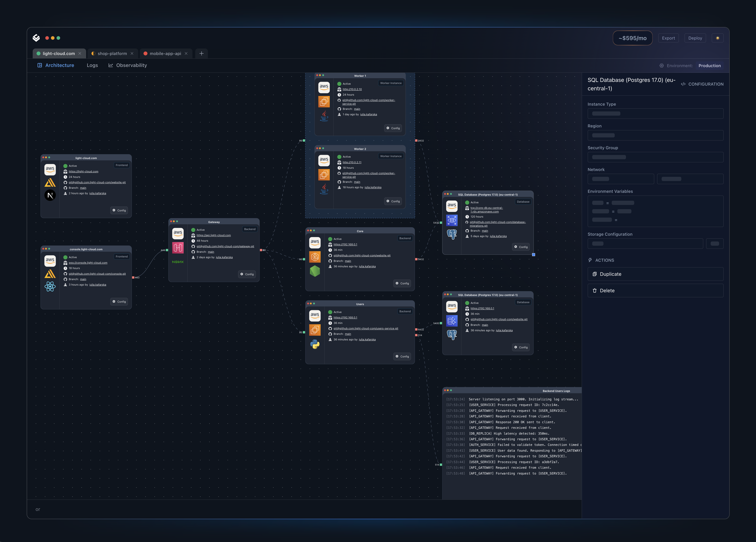
Task: Click the Deploy button
Action: [x=695, y=38]
